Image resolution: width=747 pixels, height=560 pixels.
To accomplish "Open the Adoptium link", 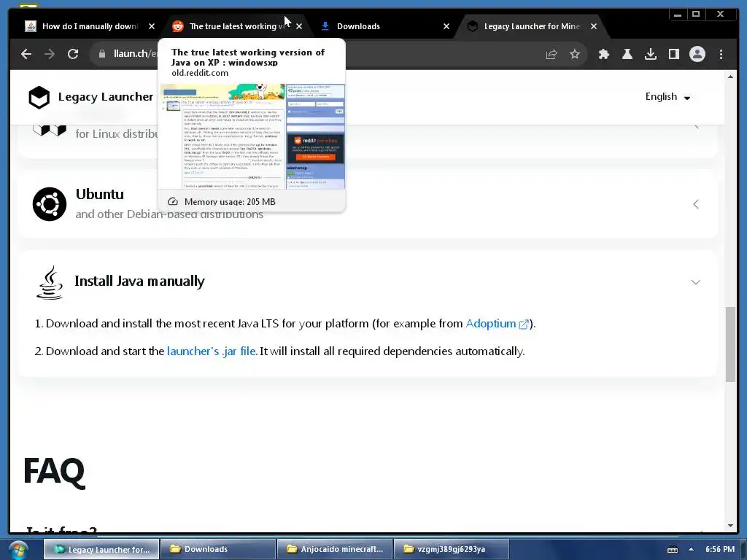I will coord(497,324).
